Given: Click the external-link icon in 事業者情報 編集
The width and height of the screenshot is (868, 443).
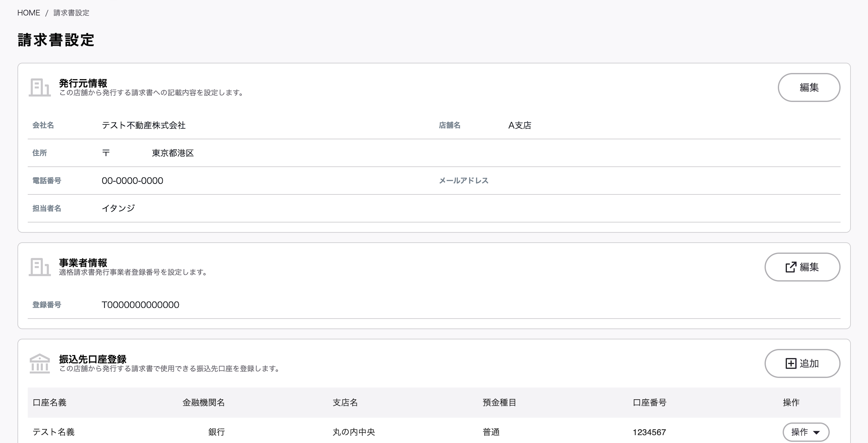Looking at the screenshot, I should pyautogui.click(x=791, y=267).
